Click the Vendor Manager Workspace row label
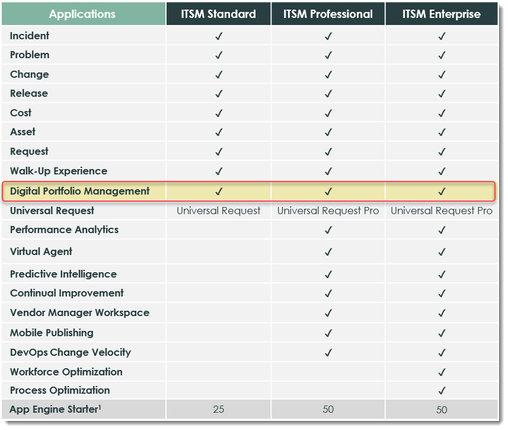Image resolution: width=508 pixels, height=430 pixels. coord(80,313)
